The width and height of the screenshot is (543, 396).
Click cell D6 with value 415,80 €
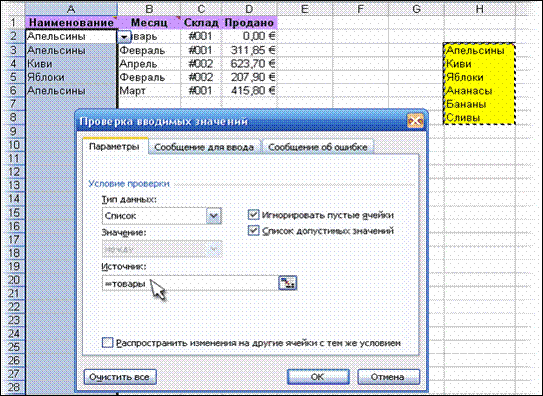[x=249, y=91]
